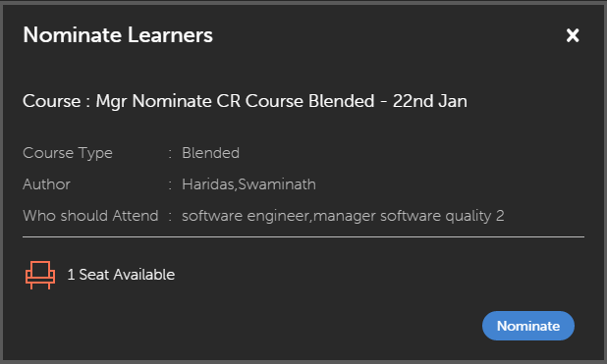Click the 'Blended' course type value
Image resolution: width=607 pixels, height=364 pixels.
pos(210,153)
